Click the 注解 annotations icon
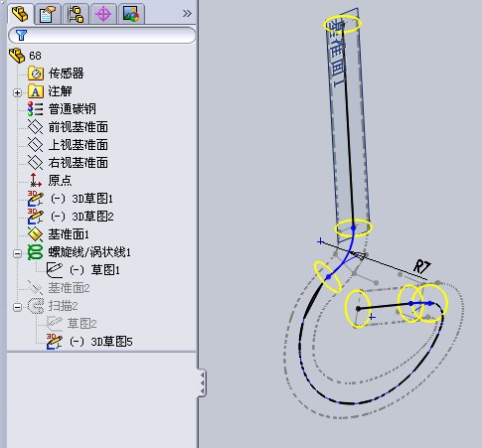 point(36,91)
